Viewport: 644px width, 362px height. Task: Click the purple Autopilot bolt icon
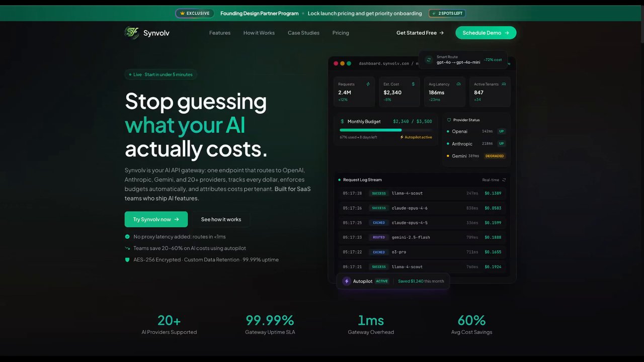[x=346, y=281]
